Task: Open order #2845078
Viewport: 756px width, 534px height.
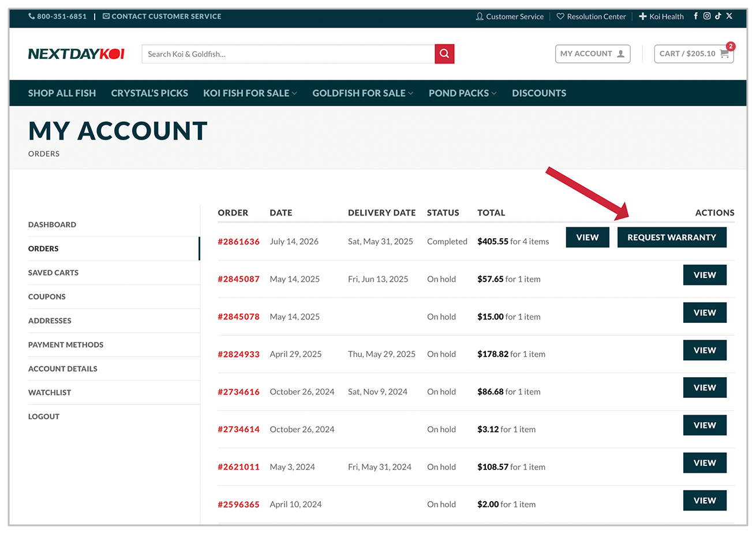Action: (x=238, y=317)
